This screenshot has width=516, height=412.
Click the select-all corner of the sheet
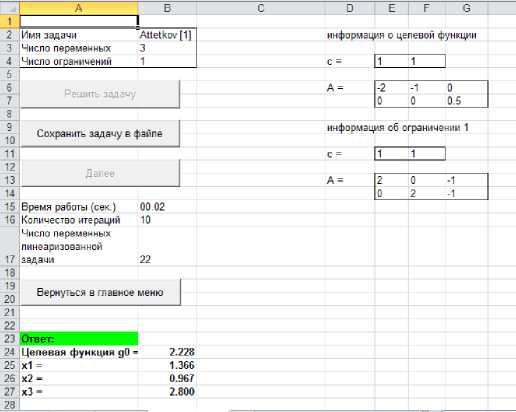(x=10, y=8)
